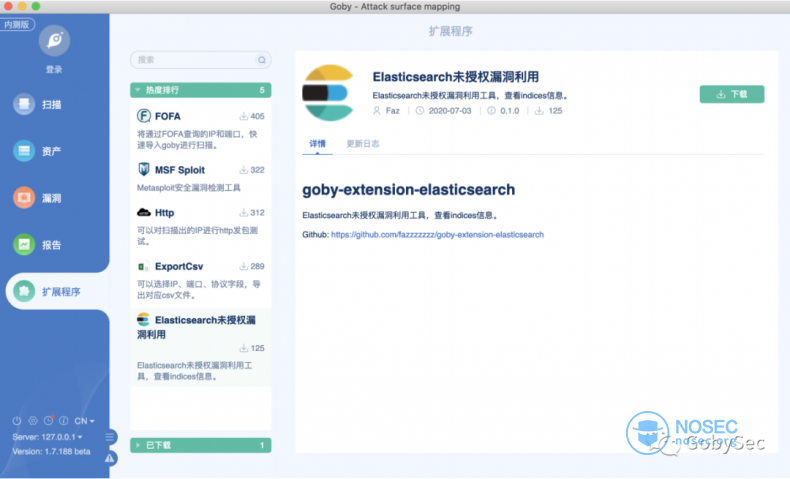This screenshot has height=479, width=790.
Task: Expand the 已下载 downloaded section
Action: pos(201,445)
